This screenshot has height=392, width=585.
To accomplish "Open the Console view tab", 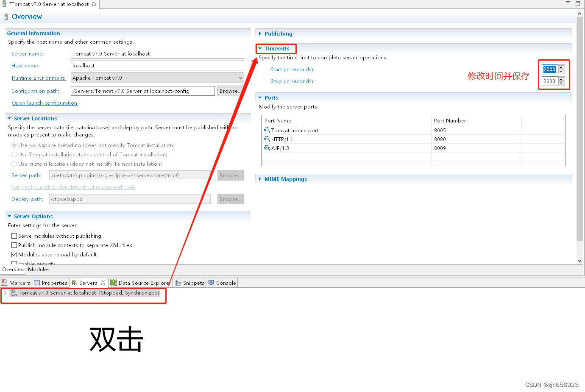I will pos(223,283).
